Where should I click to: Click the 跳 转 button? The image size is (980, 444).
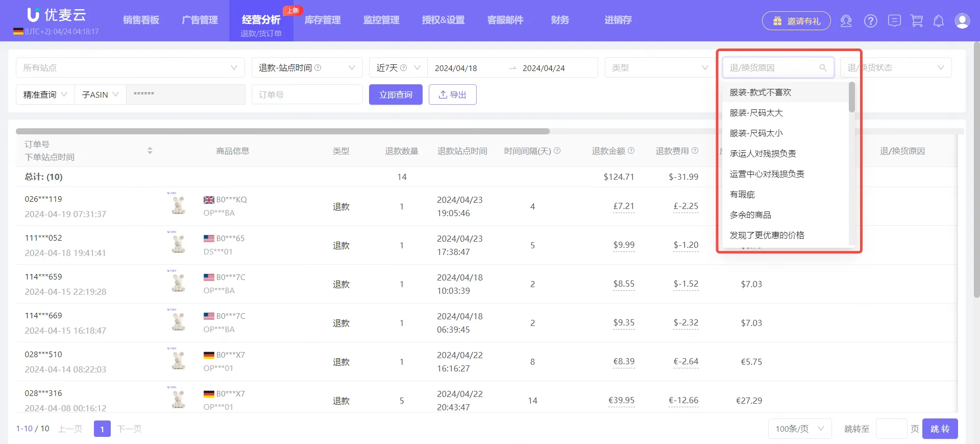point(940,429)
